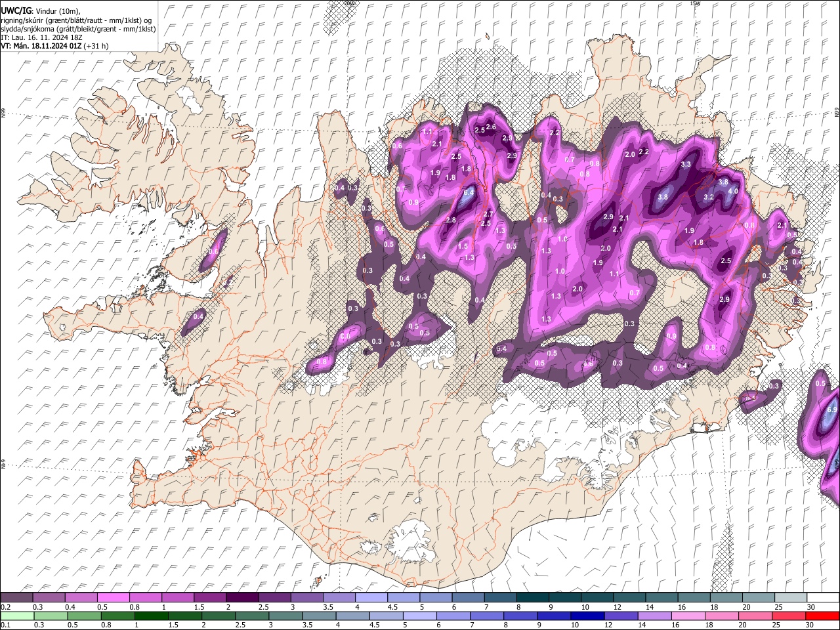Click the title text 'UWC/IG: Vindur (10m)'
Viewport: 840px width, 630px height.
tap(40, 10)
